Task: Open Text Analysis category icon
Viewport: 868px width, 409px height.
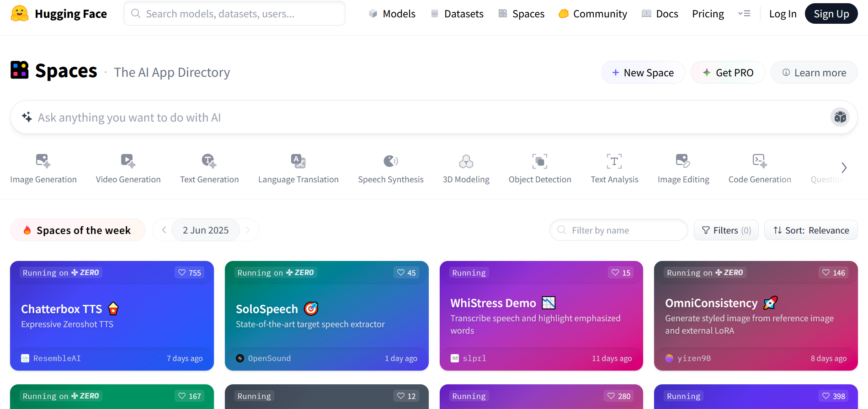Action: pos(614,161)
